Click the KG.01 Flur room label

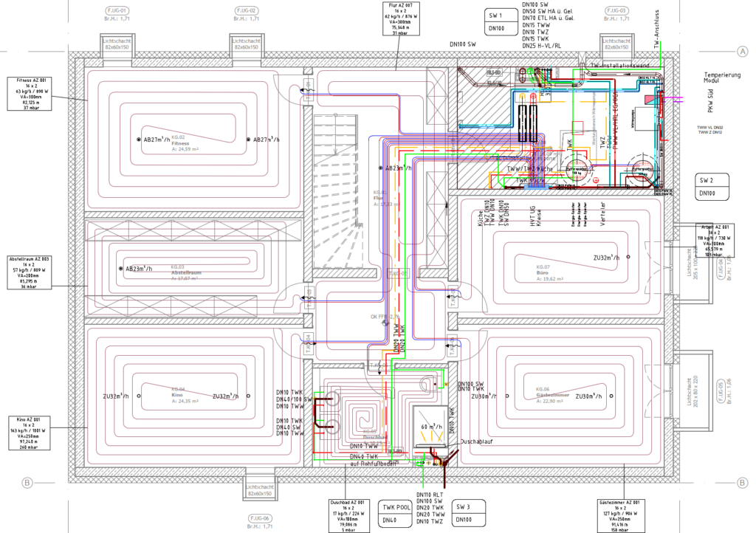click(x=385, y=198)
